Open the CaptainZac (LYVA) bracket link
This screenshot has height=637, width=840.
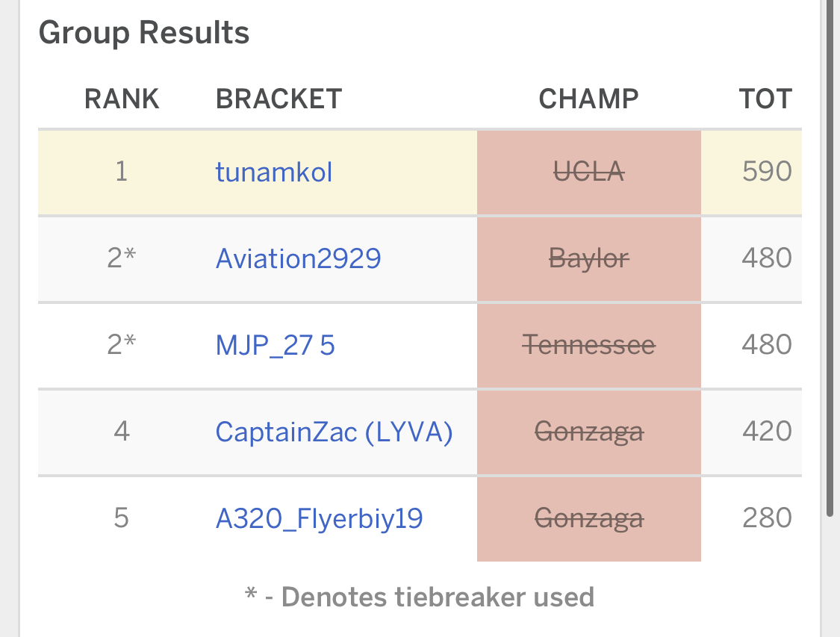(x=334, y=432)
